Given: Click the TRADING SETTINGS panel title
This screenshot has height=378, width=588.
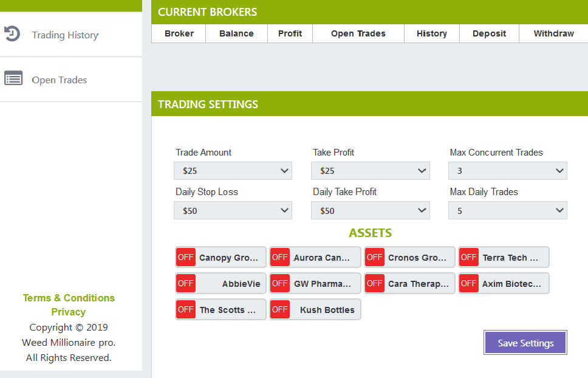Looking at the screenshot, I should pos(208,105).
